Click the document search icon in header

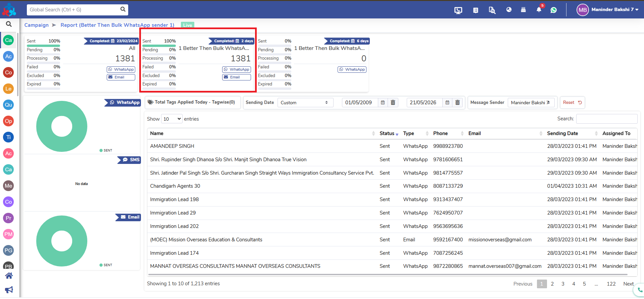tap(492, 10)
